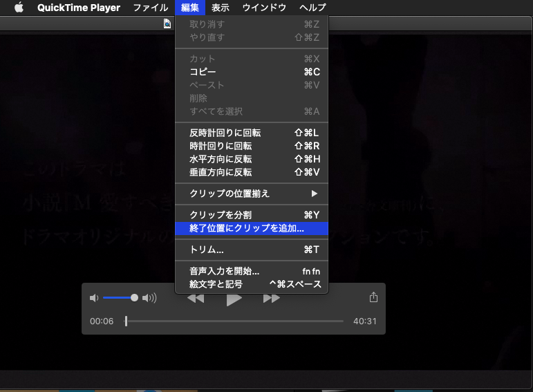533x392 pixels.
Task: Click the rewind button
Action: click(196, 299)
